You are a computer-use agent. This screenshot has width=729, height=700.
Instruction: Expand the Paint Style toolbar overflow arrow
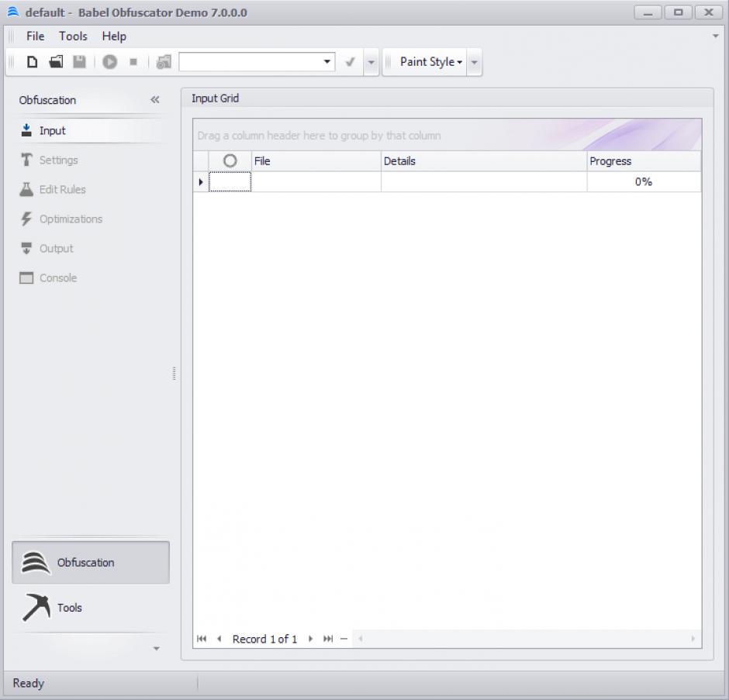474,62
